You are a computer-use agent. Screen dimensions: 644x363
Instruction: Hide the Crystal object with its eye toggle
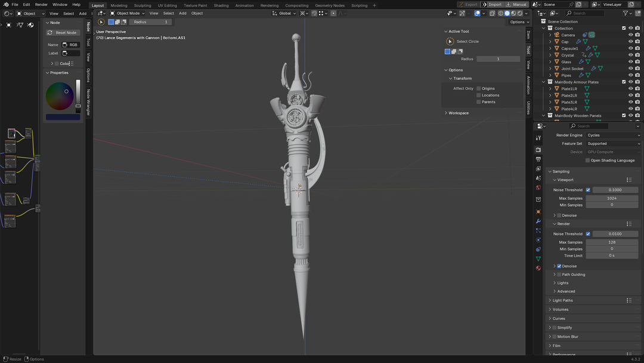pyautogui.click(x=630, y=54)
